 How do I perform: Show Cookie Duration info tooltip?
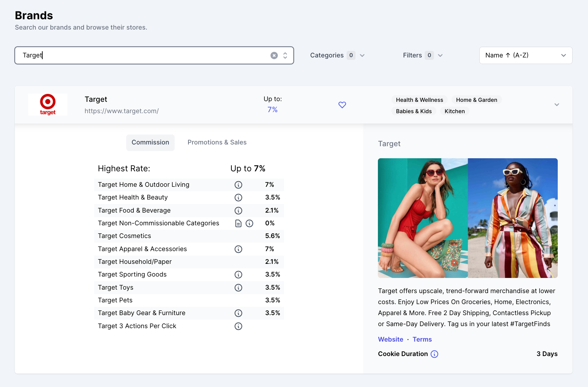pos(434,354)
